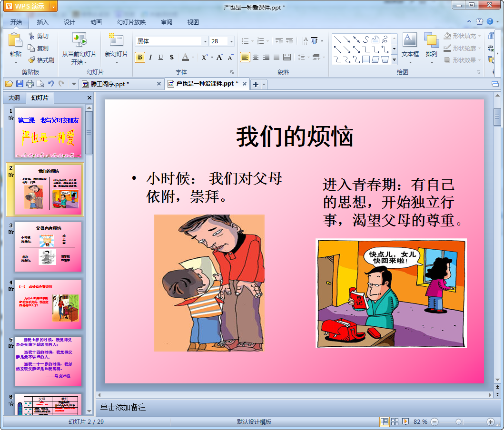Decrease font size with A- icon

pos(230,58)
